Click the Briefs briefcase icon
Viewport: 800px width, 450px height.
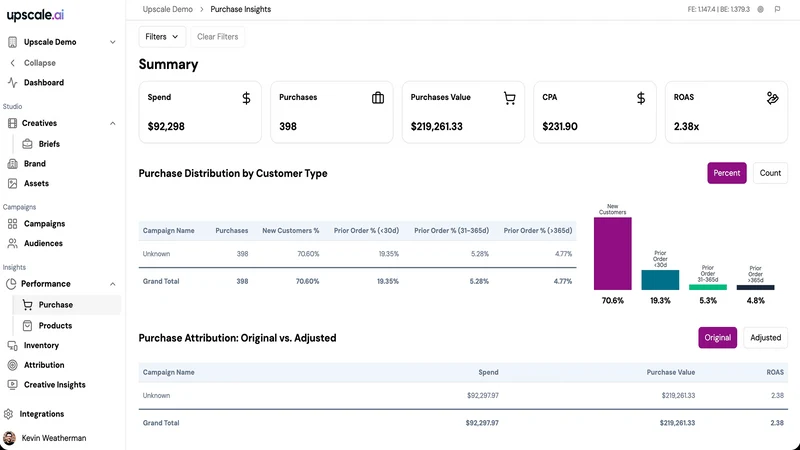coord(28,144)
